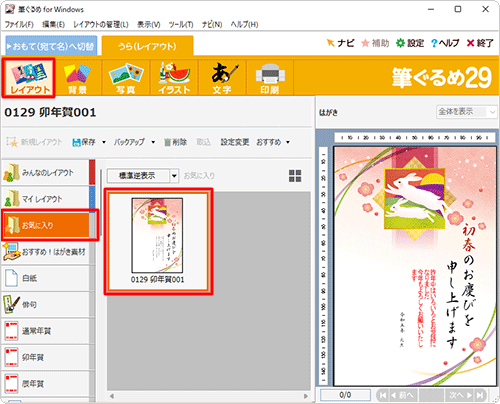The height and width of the screenshot is (404, 500).
Task: Click 設定変更 button
Action: point(235,142)
